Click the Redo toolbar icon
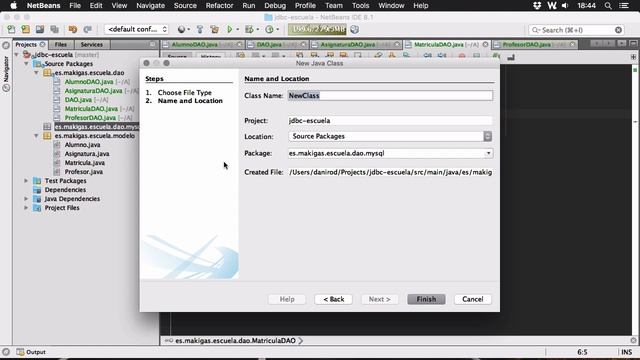The width and height of the screenshot is (640, 360). point(87,29)
